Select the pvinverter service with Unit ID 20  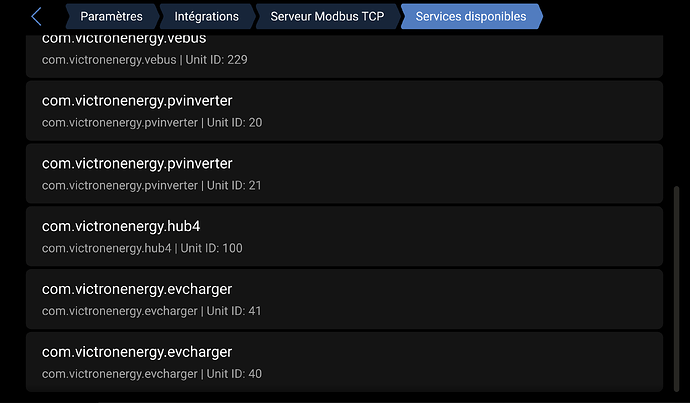344,110
